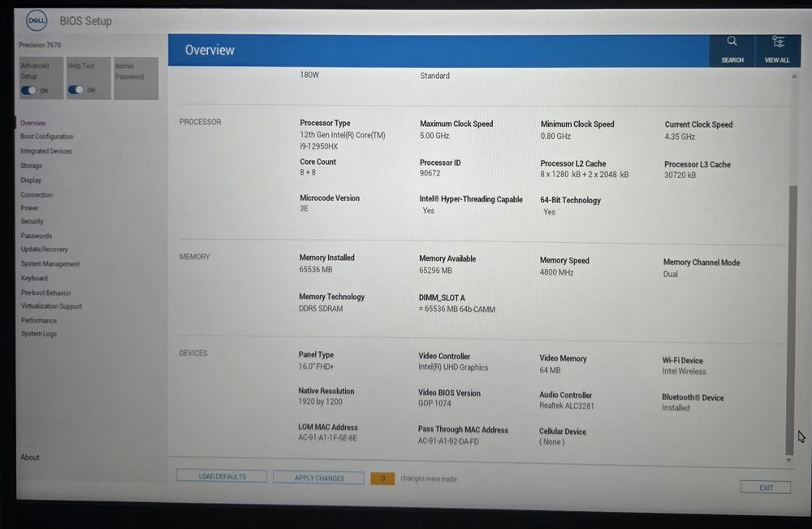Click the Memory Channel Mode Dual value
This screenshot has height=529, width=812.
point(670,274)
